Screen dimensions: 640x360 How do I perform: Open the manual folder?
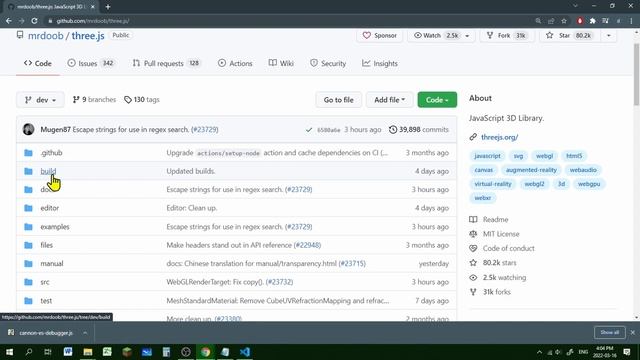(x=52, y=264)
